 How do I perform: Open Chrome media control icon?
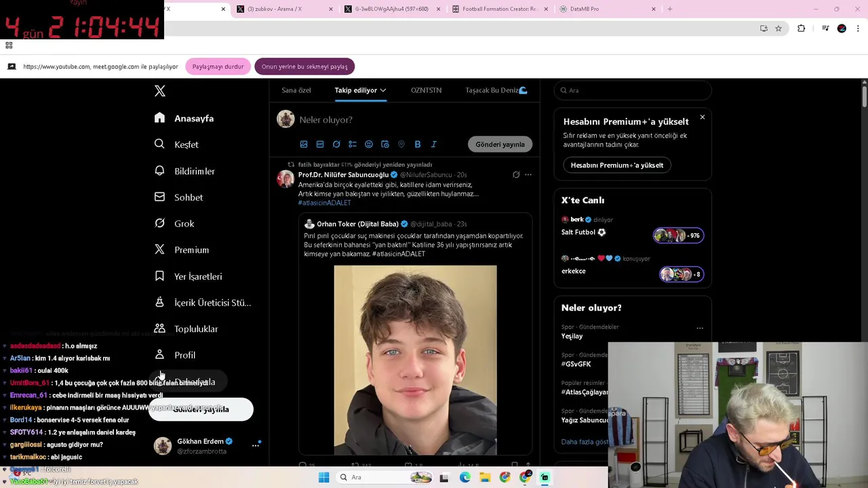[x=825, y=28]
